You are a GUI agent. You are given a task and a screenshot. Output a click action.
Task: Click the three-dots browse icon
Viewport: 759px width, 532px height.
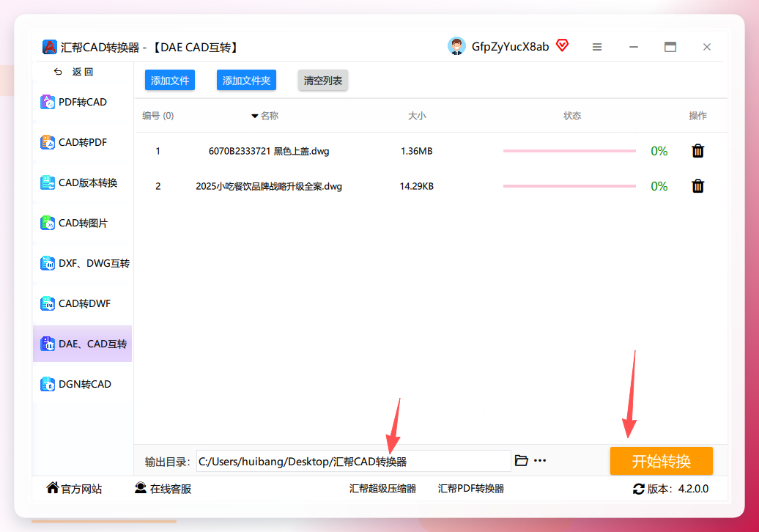(x=540, y=460)
